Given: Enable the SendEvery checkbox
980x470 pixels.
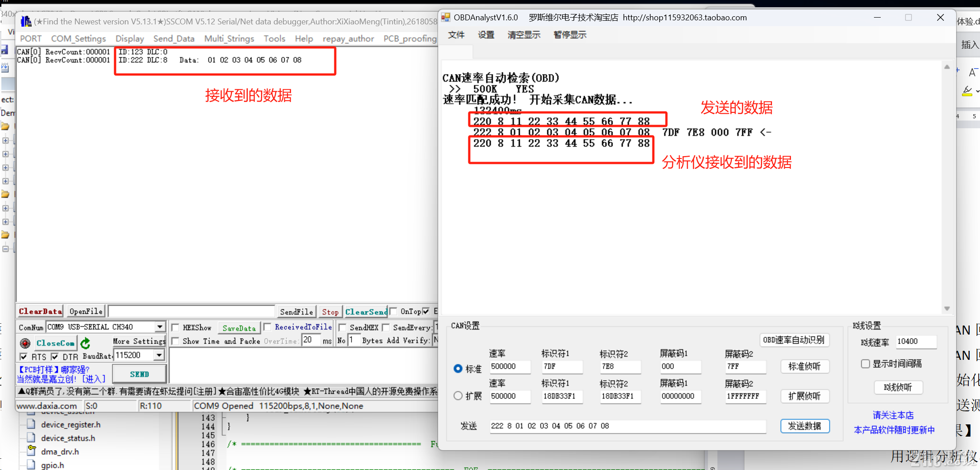Looking at the screenshot, I should click(386, 327).
